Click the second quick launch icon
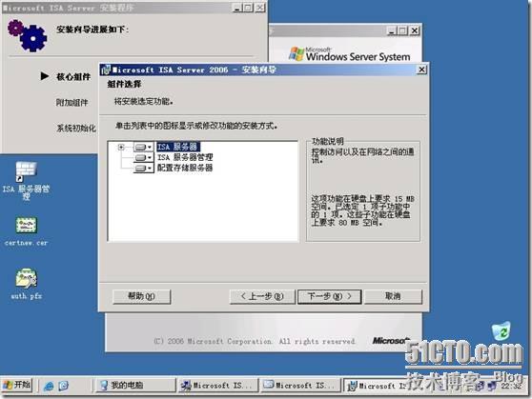532x399 pixels. click(64, 386)
